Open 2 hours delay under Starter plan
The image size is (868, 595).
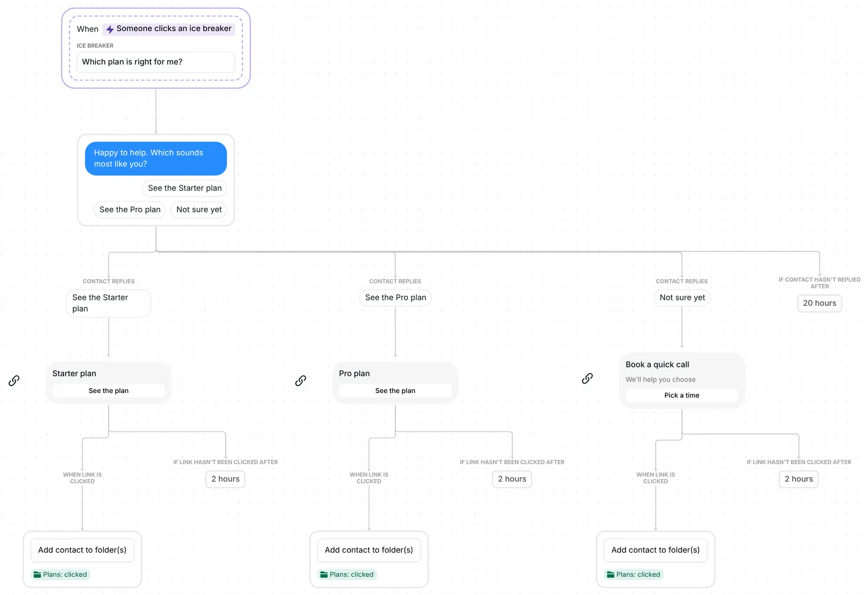tap(225, 479)
